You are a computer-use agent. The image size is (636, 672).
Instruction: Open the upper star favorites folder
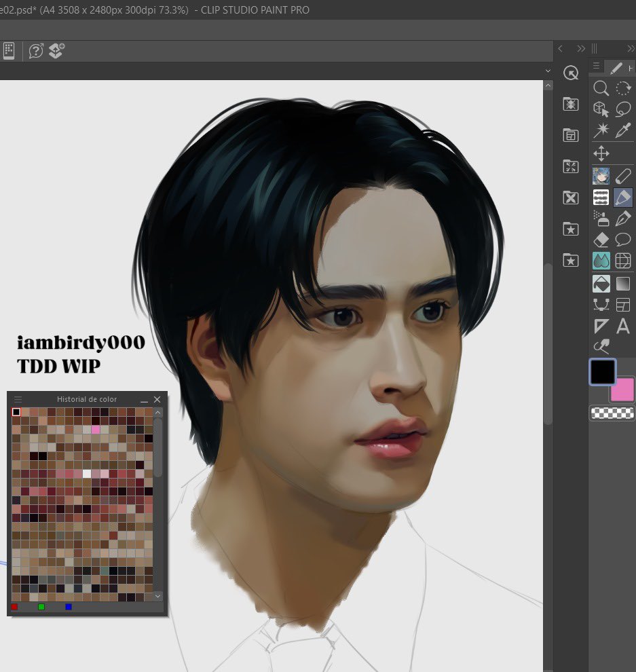571,229
